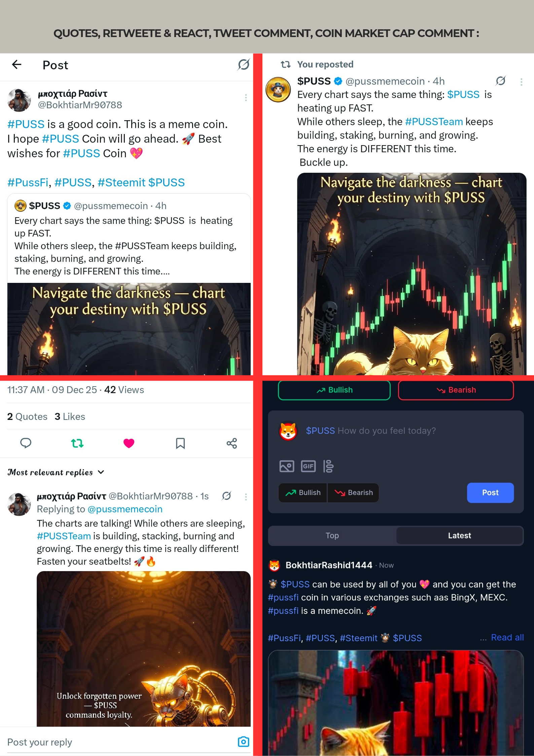Unlike the post with the pink heart
534x756 pixels.
click(x=129, y=443)
